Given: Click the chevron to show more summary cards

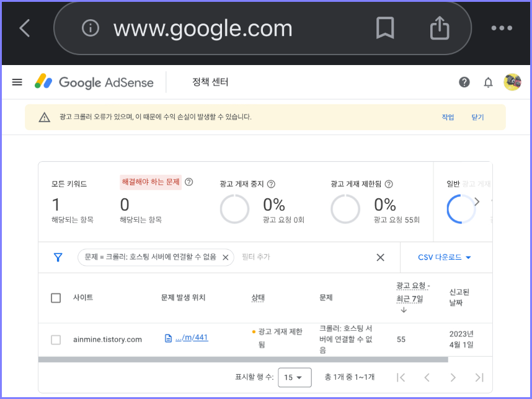Looking at the screenshot, I should 477,202.
